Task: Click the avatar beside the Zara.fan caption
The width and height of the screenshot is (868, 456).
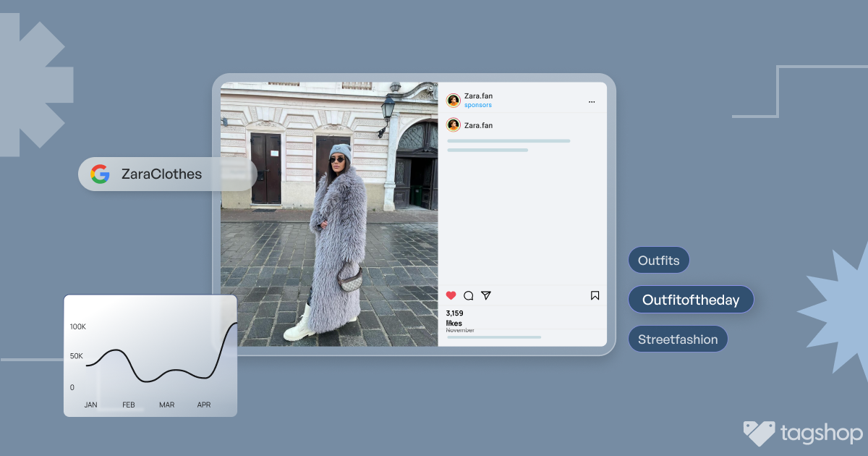Action: [x=454, y=125]
